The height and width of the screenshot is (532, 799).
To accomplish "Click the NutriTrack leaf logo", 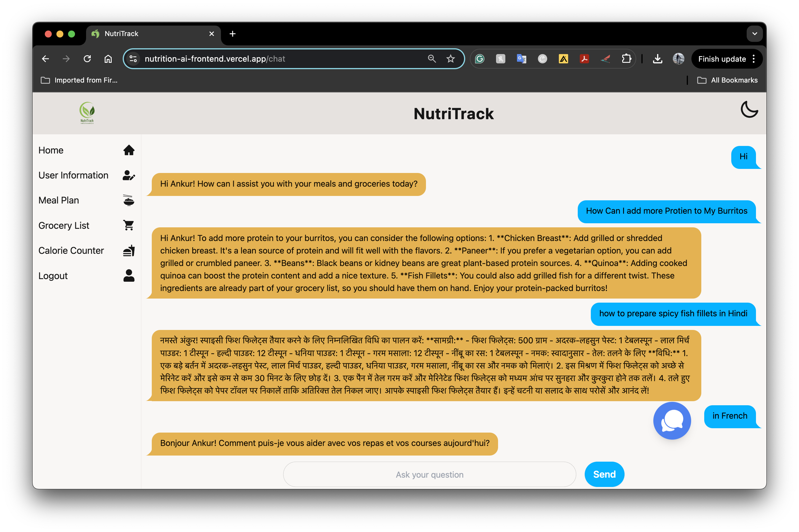I will pyautogui.click(x=87, y=113).
